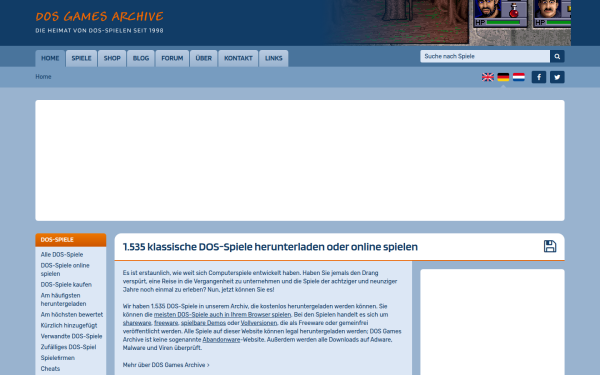
Task: Follow the 'freeware' text link
Action: click(x=166, y=323)
